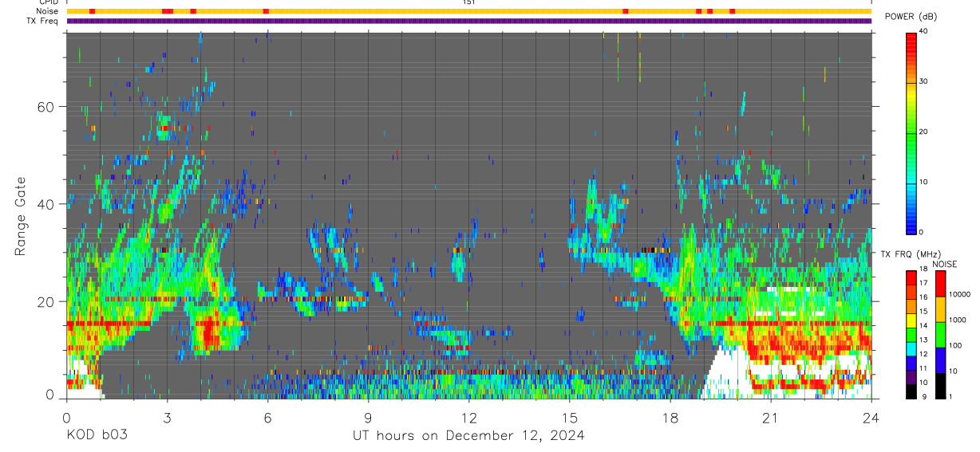
Task: Click the x-axis tick label 3
Action: pyautogui.click(x=167, y=417)
